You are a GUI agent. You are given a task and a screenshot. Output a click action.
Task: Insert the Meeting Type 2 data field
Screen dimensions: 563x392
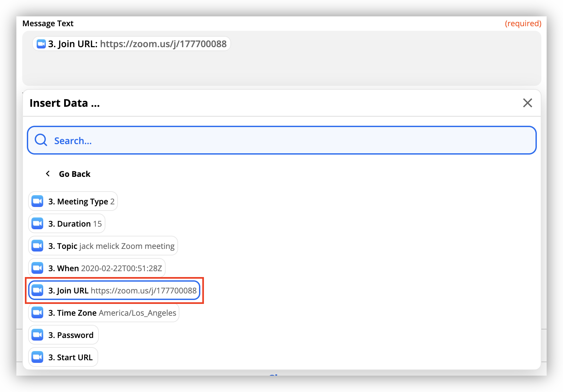[81, 201]
